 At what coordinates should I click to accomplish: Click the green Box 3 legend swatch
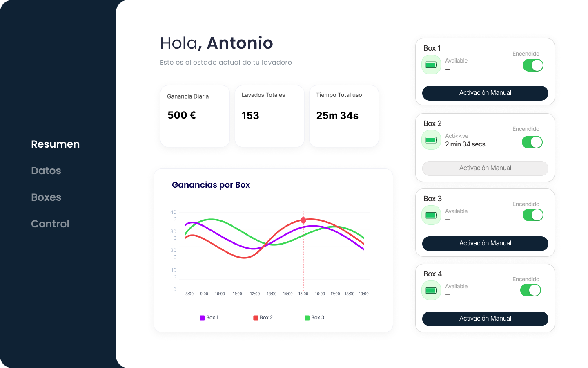[307, 318]
